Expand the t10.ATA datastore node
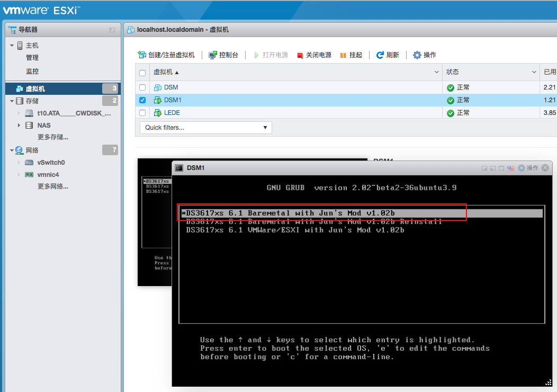The image size is (557, 392). pos(19,113)
